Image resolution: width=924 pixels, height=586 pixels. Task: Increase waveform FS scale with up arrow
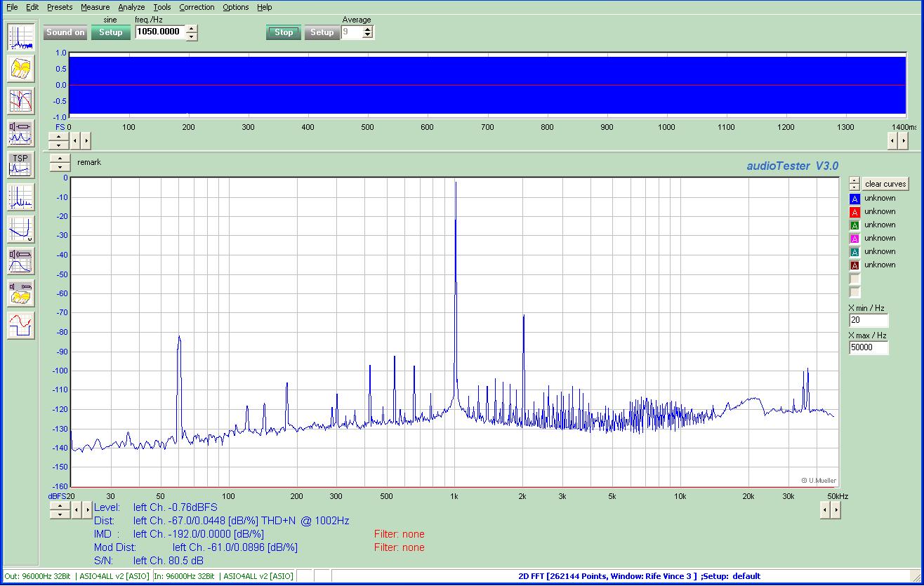pos(60,136)
